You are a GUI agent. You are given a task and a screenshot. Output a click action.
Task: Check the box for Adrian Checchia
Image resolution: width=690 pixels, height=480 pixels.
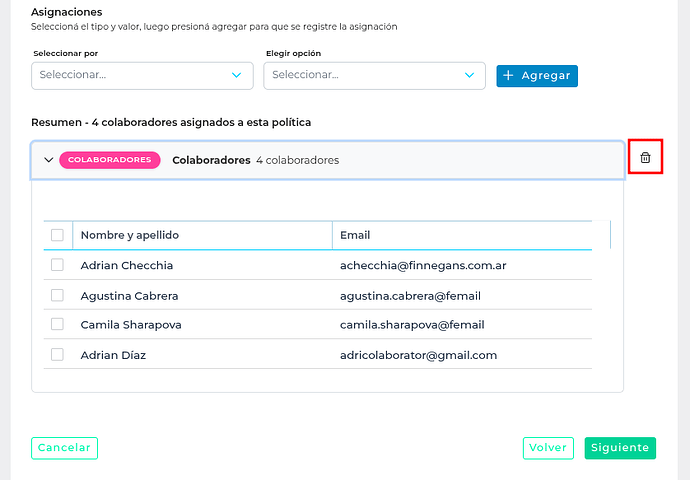[57, 265]
